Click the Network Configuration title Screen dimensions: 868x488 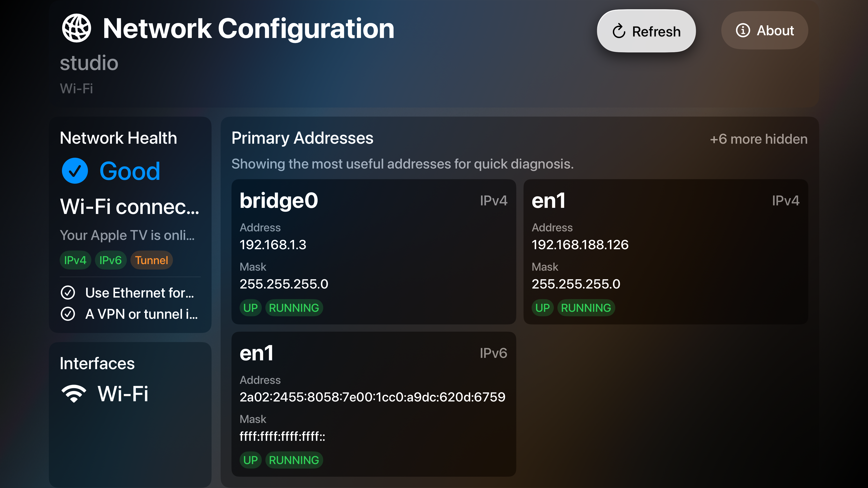pyautogui.click(x=248, y=29)
